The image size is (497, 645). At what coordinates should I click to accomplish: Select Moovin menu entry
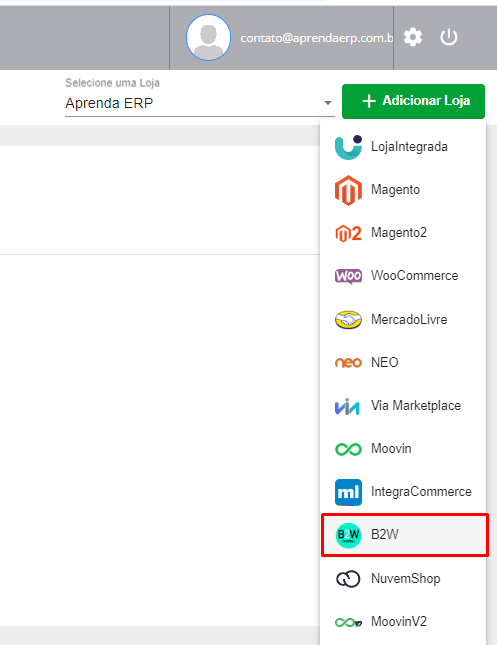[x=403, y=449]
